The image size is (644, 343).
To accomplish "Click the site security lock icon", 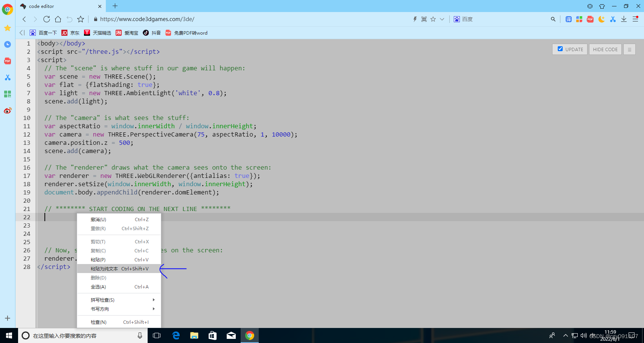I will coord(95,19).
